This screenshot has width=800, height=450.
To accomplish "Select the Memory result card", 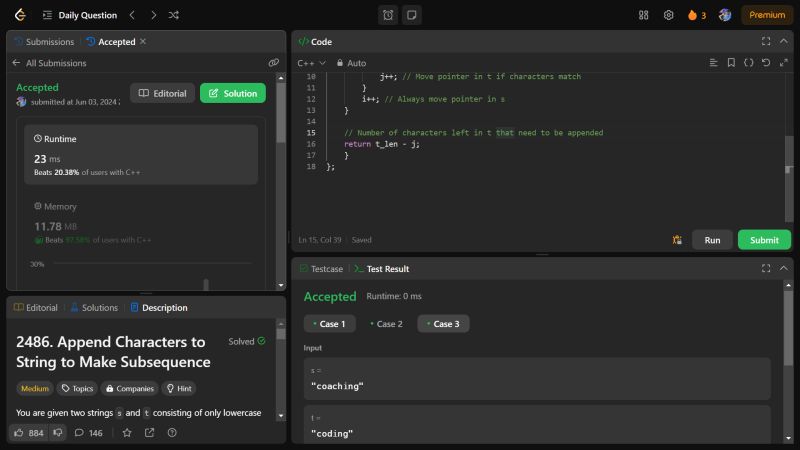I will click(x=141, y=223).
